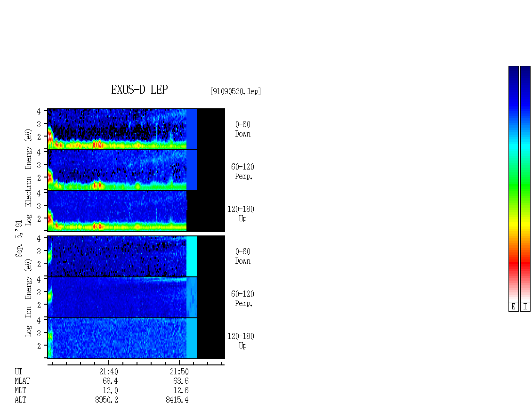The height and width of the screenshot is (412, 532).
Task: Click the MLAT value 63.6
Action: (x=181, y=381)
